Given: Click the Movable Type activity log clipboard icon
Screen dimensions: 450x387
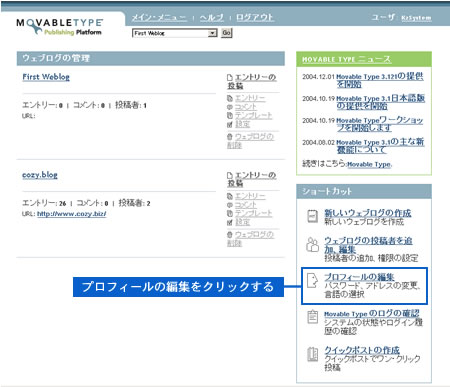Looking at the screenshot, I should [312, 317].
